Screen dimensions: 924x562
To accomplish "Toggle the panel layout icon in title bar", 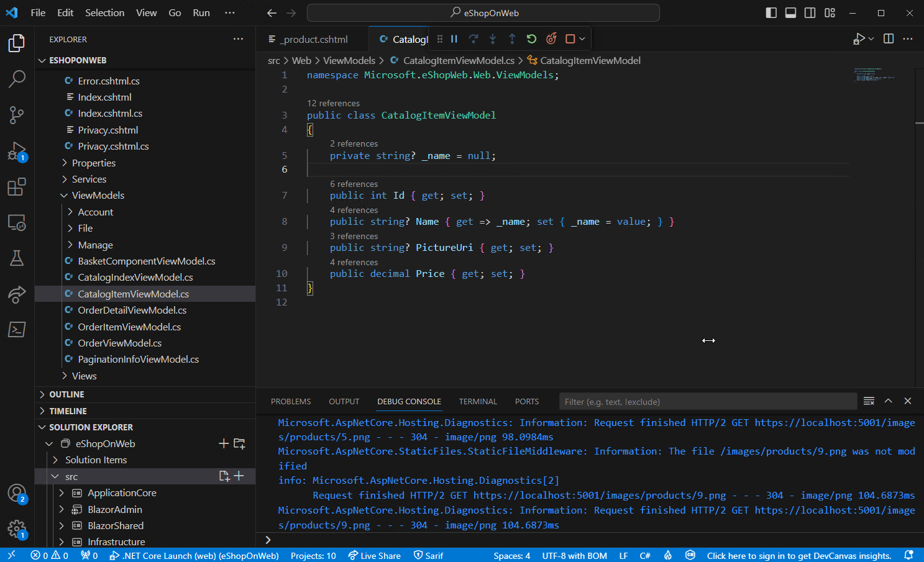I will click(790, 12).
